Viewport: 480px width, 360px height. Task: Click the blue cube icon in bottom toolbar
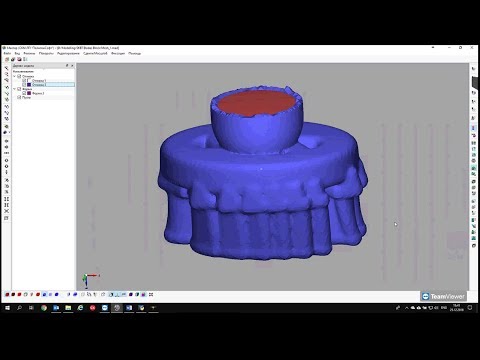tap(56, 295)
